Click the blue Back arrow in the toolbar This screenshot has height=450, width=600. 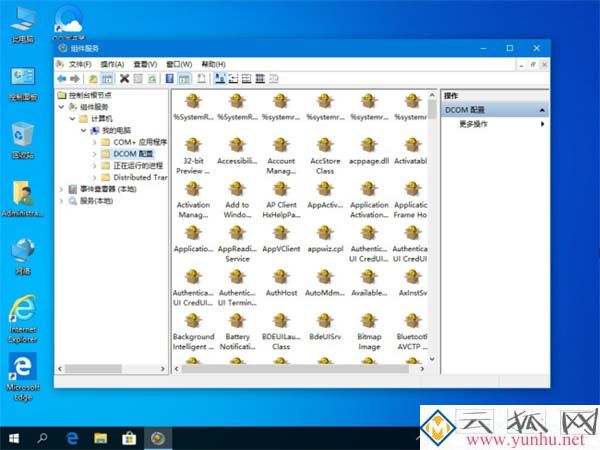coord(61,79)
